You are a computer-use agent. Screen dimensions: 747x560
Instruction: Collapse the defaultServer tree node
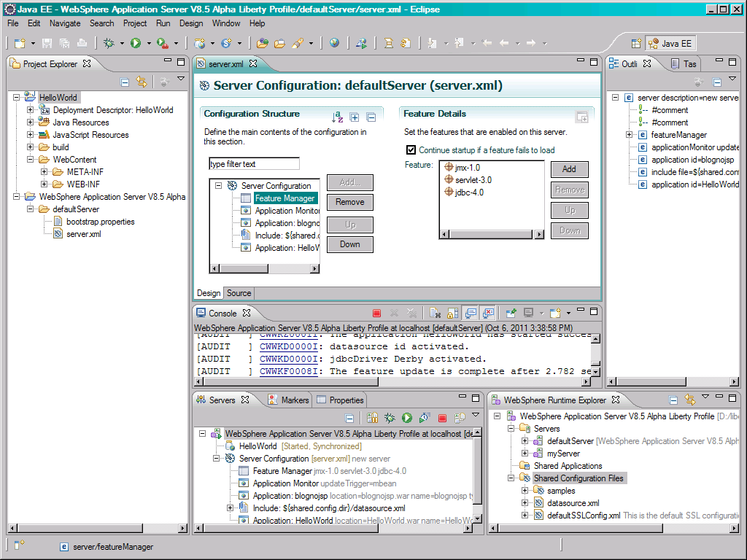click(x=31, y=208)
